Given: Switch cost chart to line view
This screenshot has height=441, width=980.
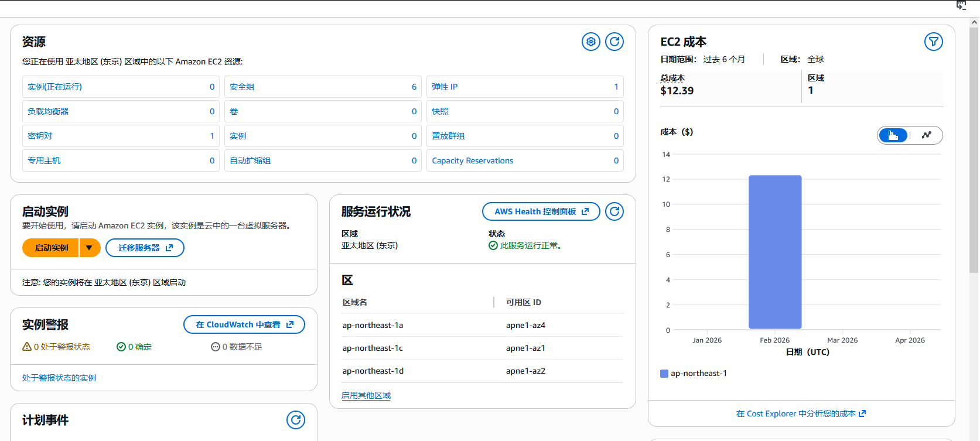Looking at the screenshot, I should (x=926, y=135).
